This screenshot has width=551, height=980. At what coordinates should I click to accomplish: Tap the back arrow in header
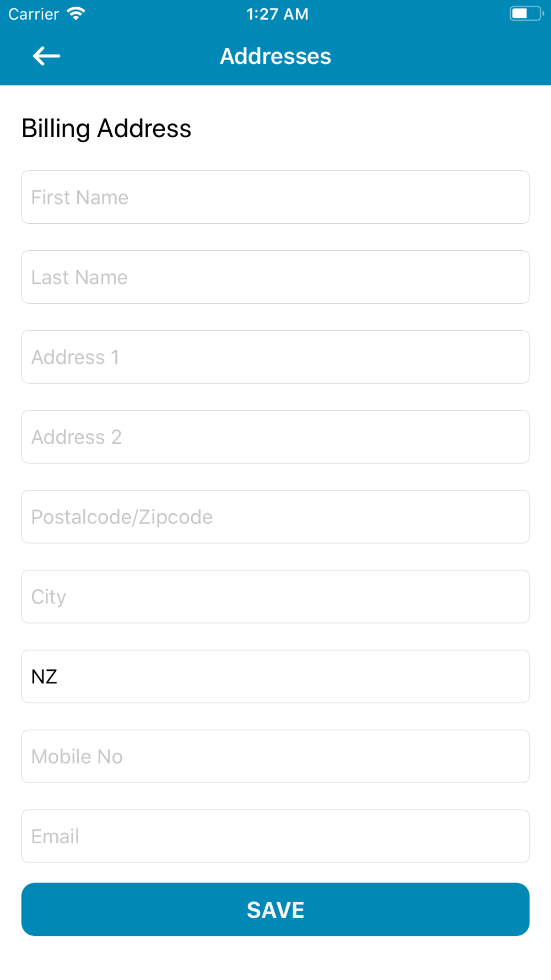click(x=46, y=56)
